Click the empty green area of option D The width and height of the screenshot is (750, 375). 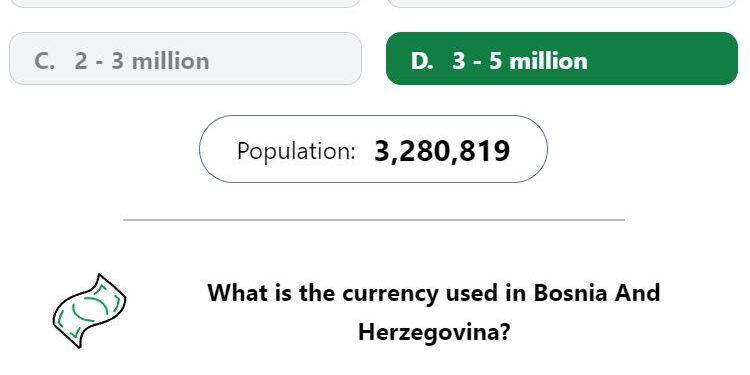[665, 58]
